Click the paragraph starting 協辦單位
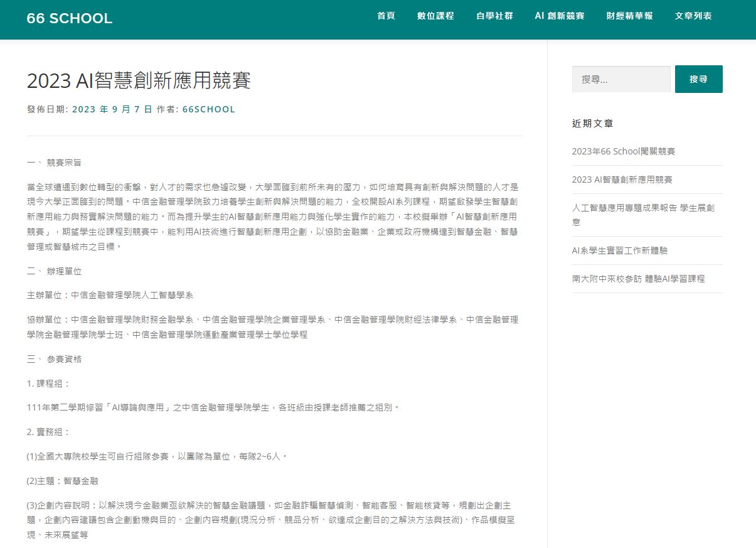The image size is (756, 548). click(272, 327)
